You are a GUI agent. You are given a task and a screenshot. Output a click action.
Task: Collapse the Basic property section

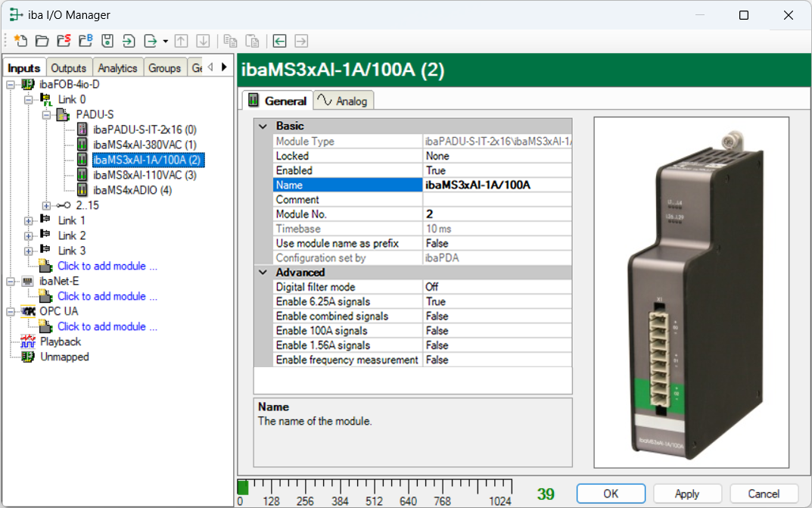pyautogui.click(x=263, y=126)
